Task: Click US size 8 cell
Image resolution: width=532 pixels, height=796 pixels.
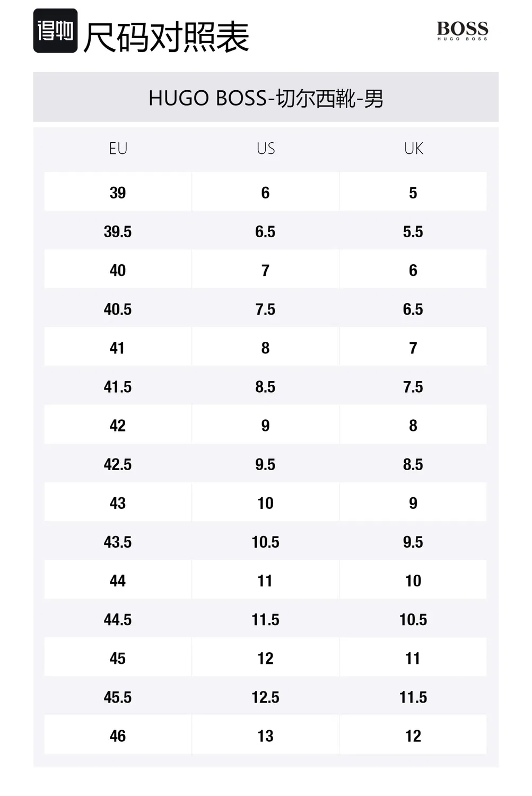Action: 266,348
